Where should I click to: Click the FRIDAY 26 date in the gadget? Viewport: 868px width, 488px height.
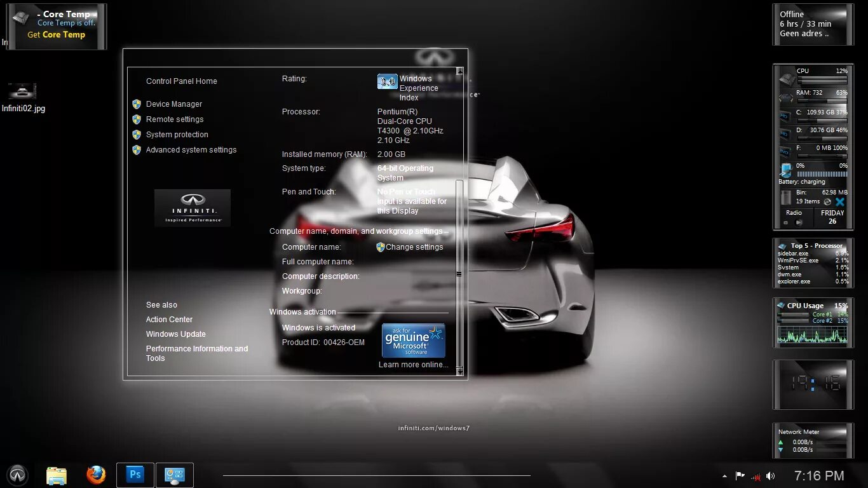[x=832, y=217]
